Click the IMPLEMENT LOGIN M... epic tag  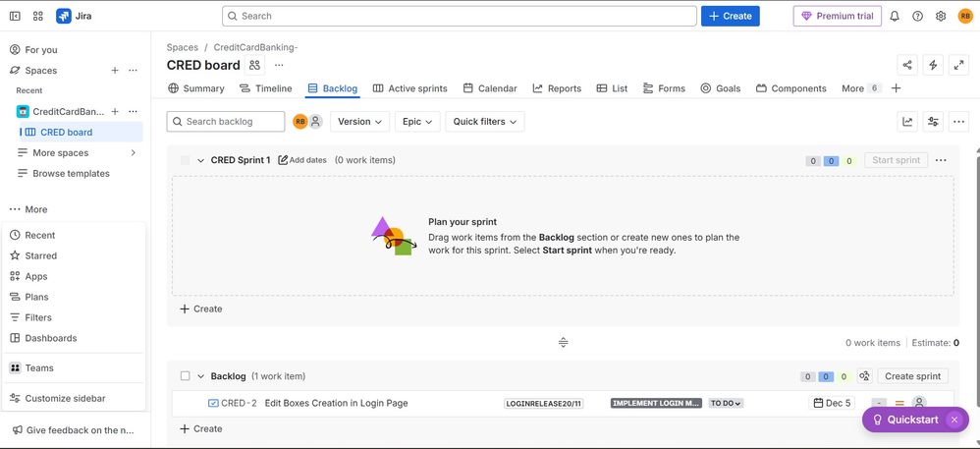point(656,404)
